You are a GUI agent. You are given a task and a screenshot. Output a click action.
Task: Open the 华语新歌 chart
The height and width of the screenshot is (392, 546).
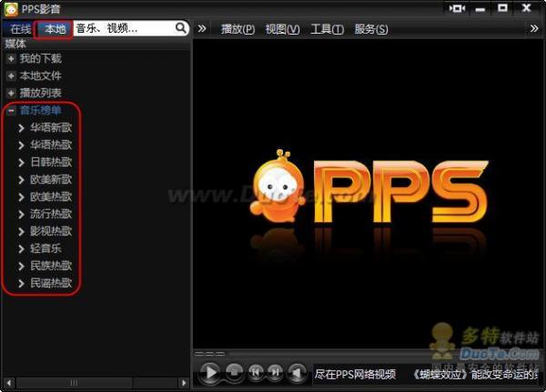pos(51,127)
